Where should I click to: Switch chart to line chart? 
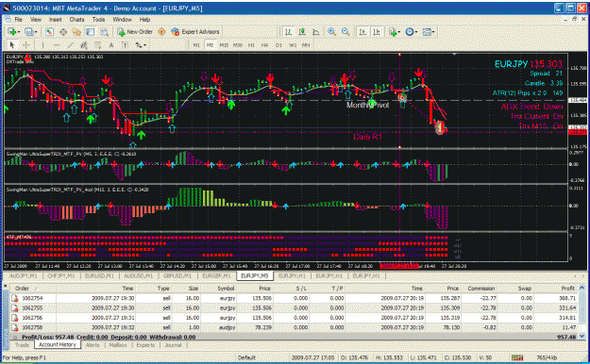tap(316, 32)
